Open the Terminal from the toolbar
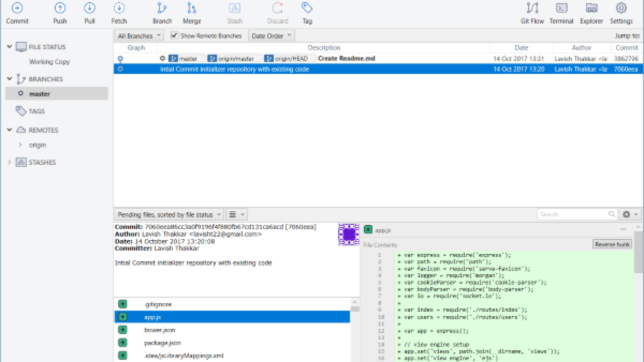 coord(561,9)
